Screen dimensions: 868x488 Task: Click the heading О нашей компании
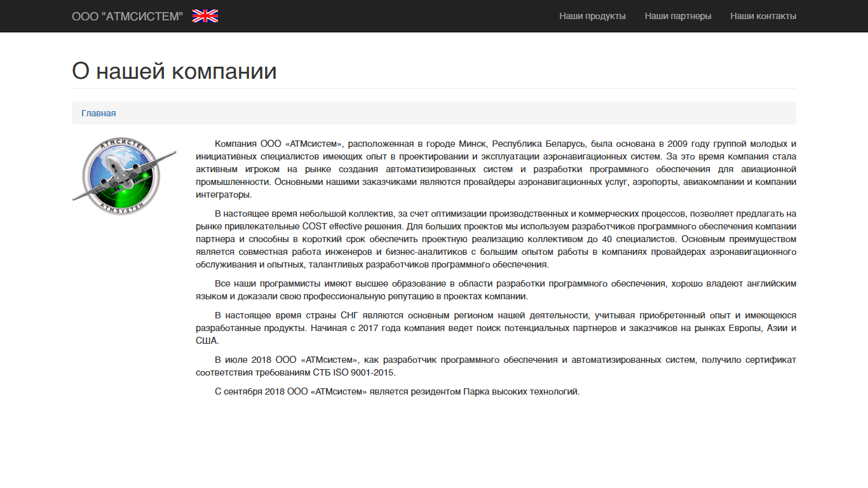[x=174, y=71]
